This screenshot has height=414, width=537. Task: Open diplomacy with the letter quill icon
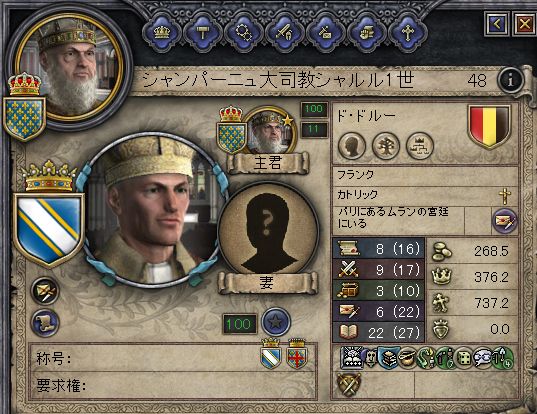point(504,221)
